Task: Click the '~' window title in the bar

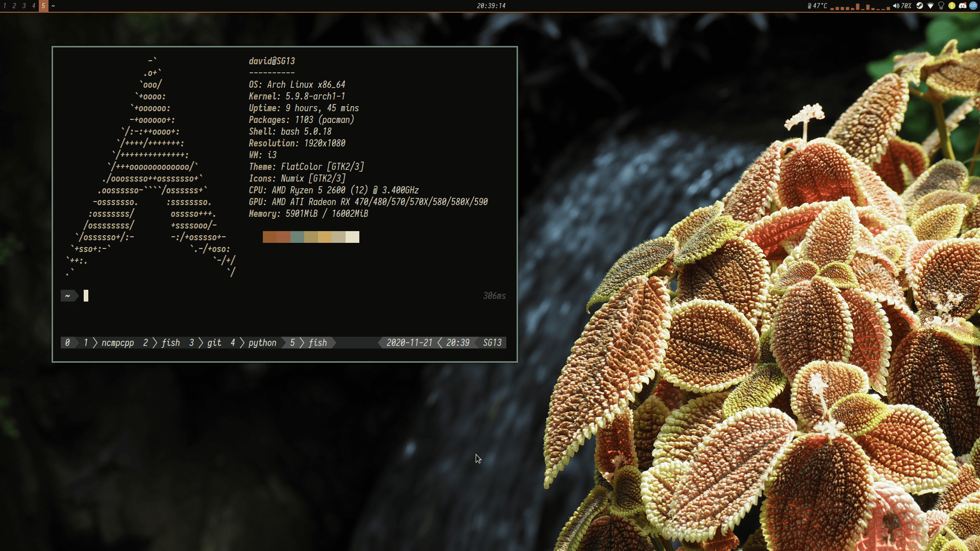Action: [x=53, y=6]
